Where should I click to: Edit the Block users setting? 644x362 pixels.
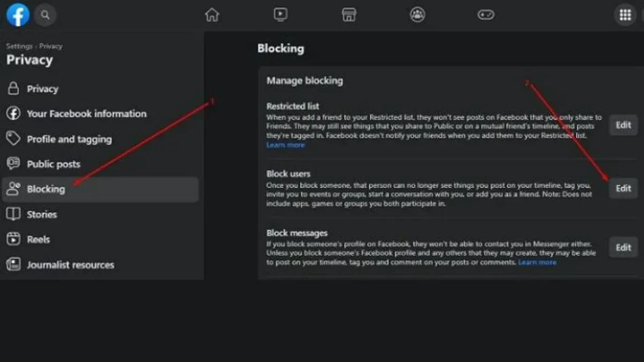point(623,188)
